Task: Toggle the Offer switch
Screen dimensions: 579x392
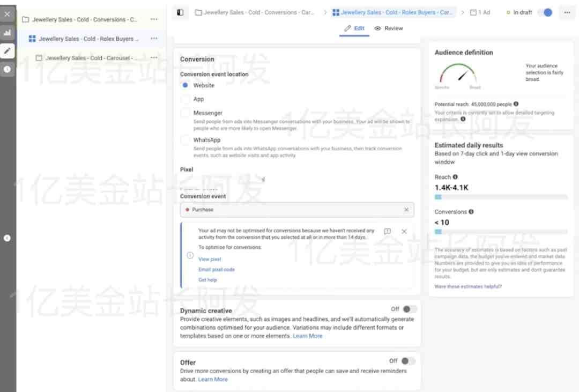Action: (x=409, y=361)
